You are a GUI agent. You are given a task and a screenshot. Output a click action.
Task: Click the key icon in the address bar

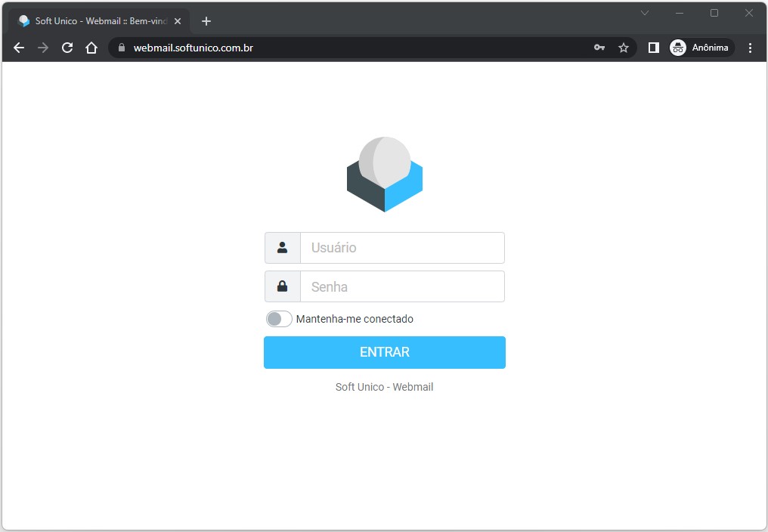pyautogui.click(x=599, y=47)
